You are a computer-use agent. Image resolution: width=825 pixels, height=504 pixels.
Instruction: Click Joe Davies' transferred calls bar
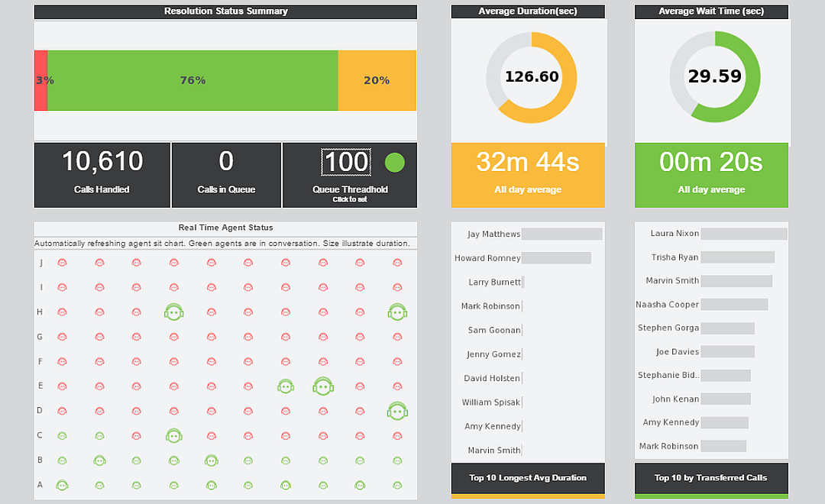(x=728, y=351)
